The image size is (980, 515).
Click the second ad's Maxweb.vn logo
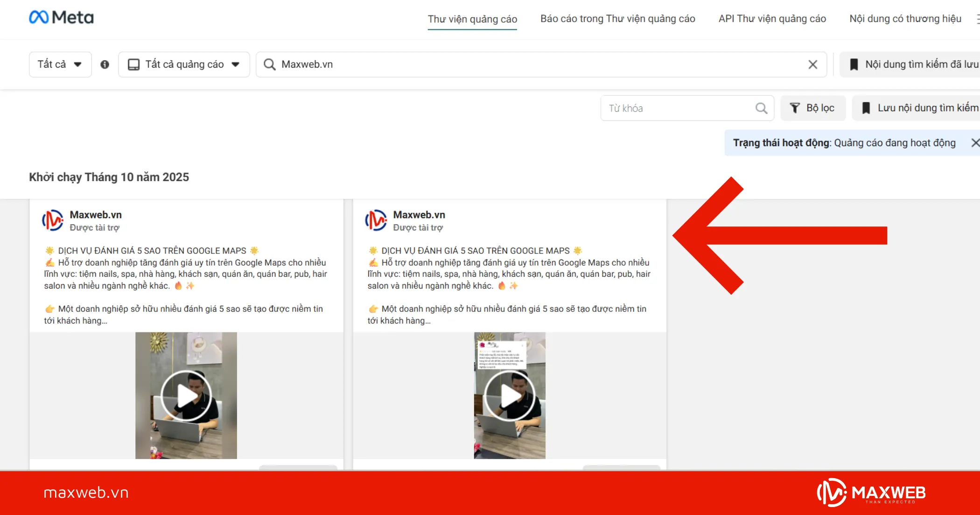[376, 220]
